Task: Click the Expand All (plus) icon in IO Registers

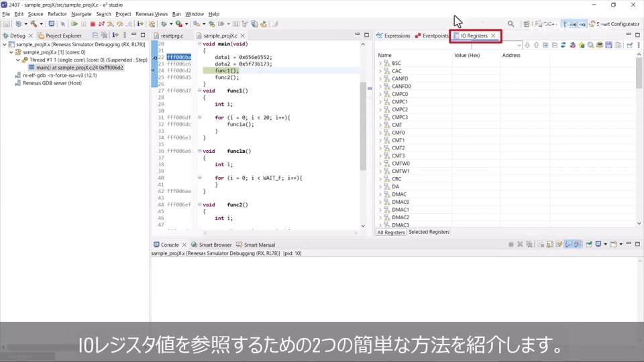Action: (545, 45)
